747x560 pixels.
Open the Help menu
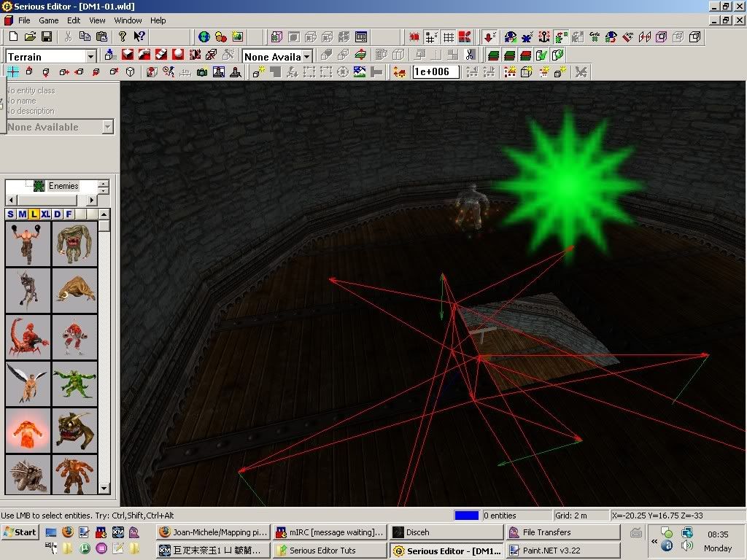pos(158,20)
